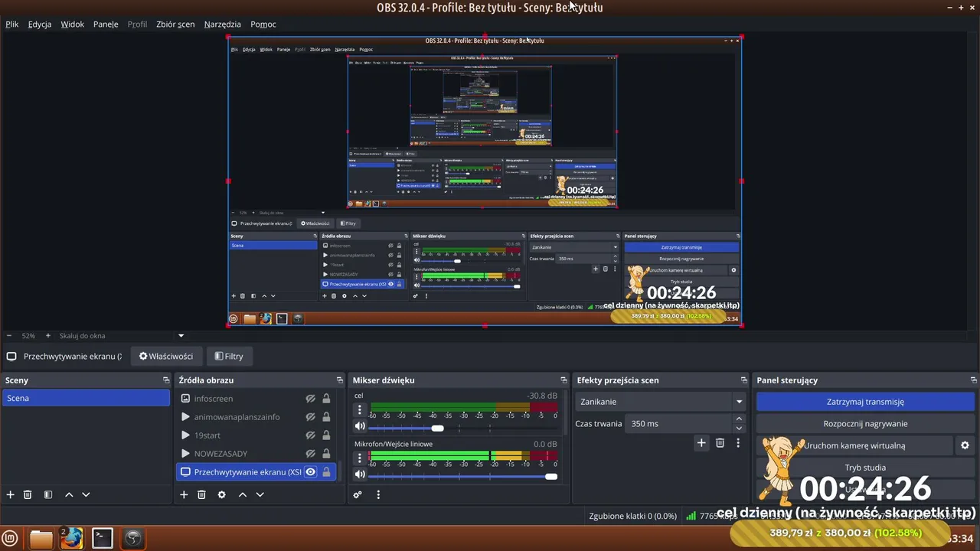Move the scene up in Sceny list
Screen dimensions: 980x551
(69, 494)
